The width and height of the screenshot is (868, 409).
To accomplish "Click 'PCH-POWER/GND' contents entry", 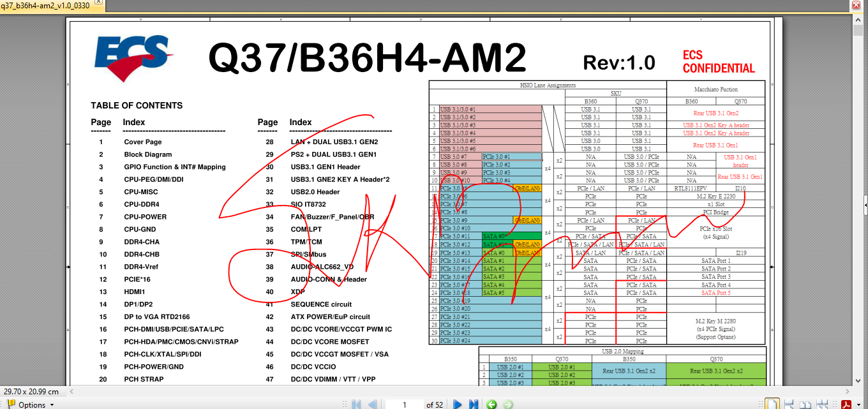I will coord(153,367).
